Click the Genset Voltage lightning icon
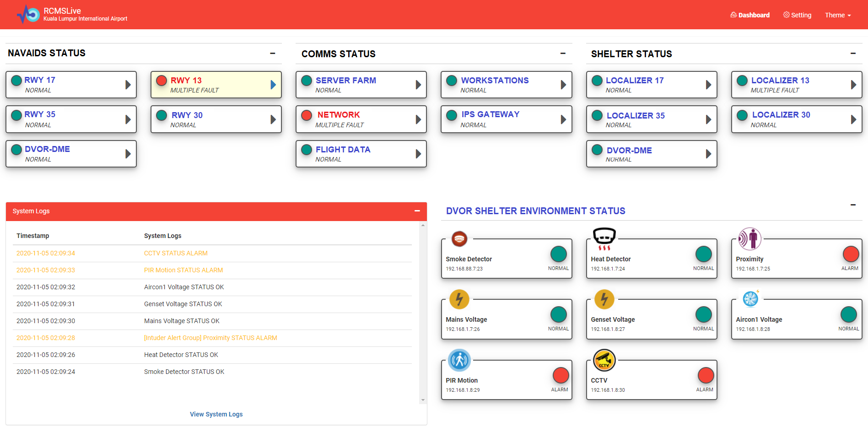868x438 pixels. tap(604, 299)
